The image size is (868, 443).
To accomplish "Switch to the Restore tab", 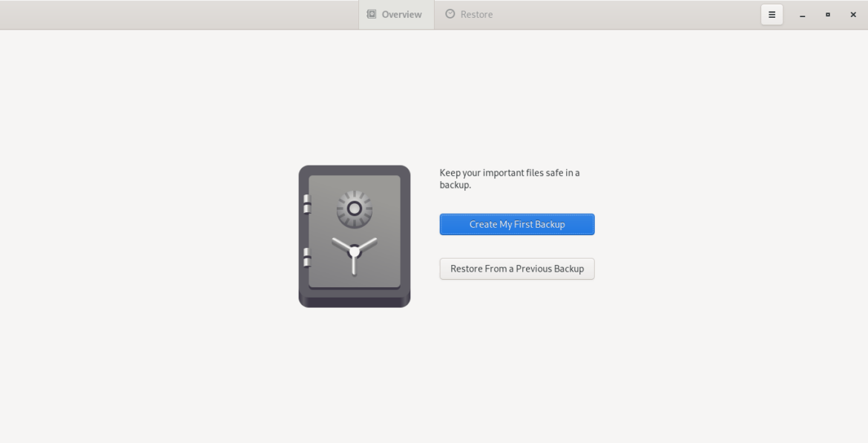I will pyautogui.click(x=470, y=15).
